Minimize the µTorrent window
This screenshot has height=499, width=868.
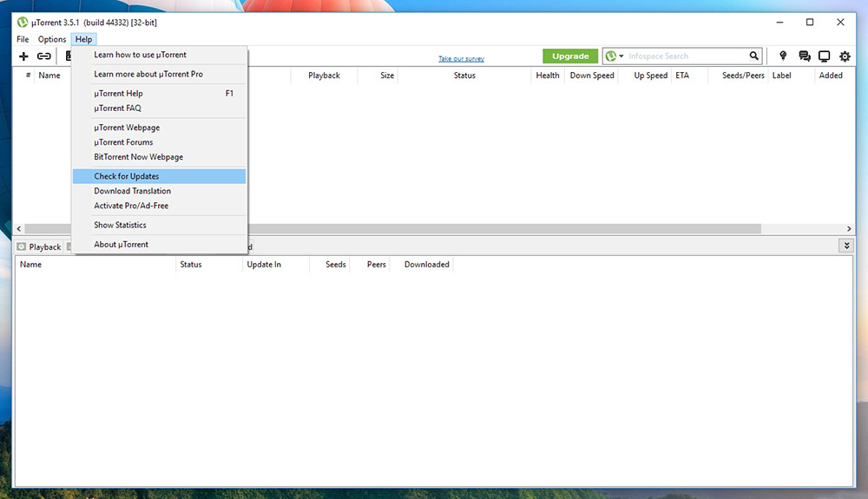coord(779,22)
